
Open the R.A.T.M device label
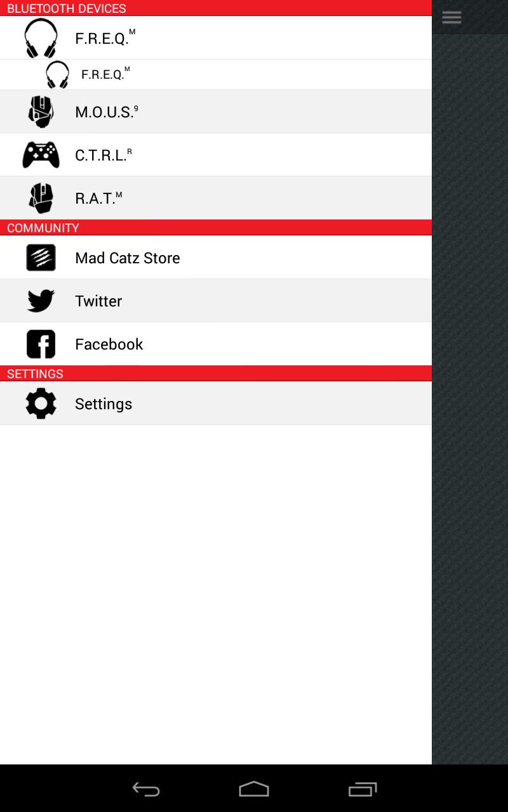(98, 198)
